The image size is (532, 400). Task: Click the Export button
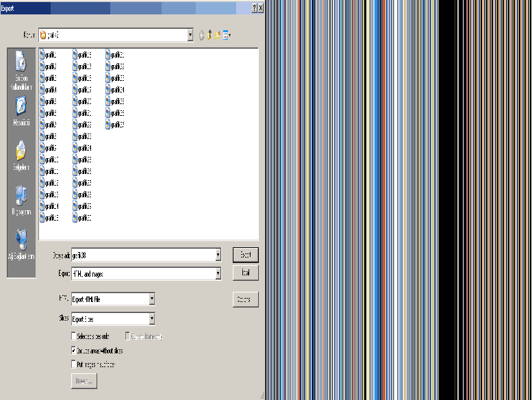click(x=246, y=255)
